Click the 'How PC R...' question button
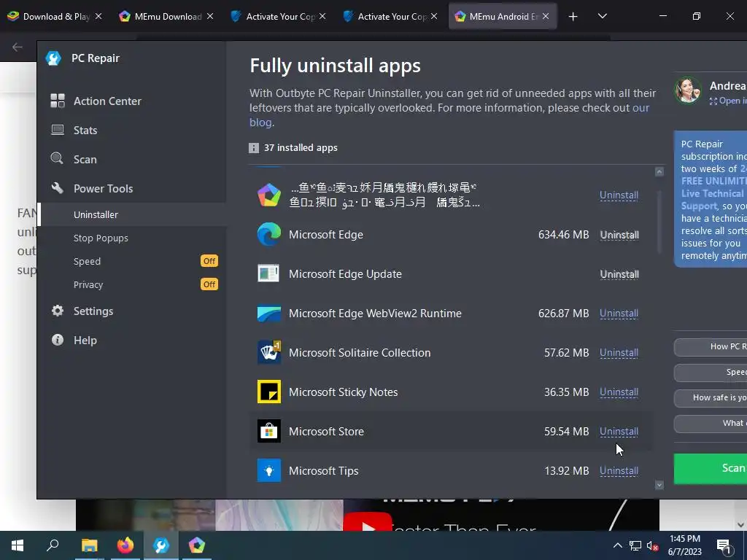Image resolution: width=747 pixels, height=560 pixels. coord(711,346)
